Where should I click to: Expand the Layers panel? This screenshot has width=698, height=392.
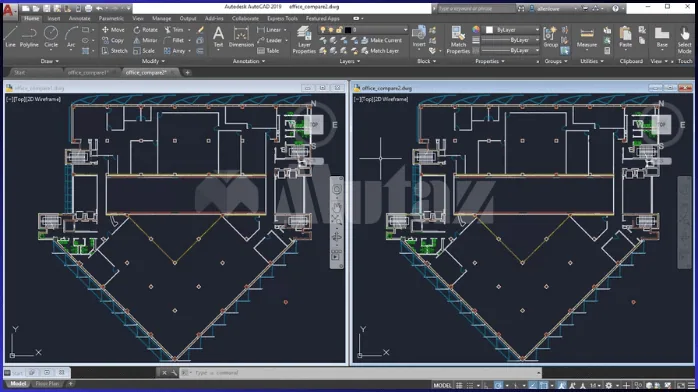click(349, 61)
